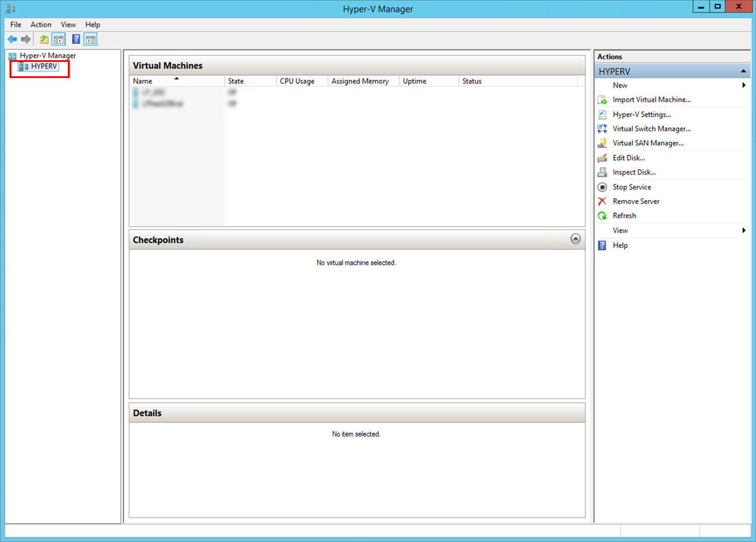The image size is (756, 542).
Task: Click the Inspect Disk icon
Action: (x=602, y=172)
